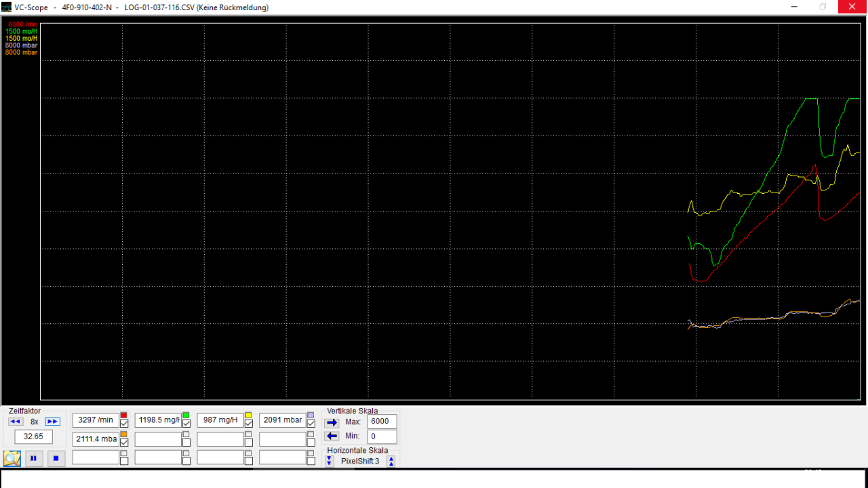Click the rewind Zeitfaktor double-arrow button
This screenshot has height=488, width=868.
(x=16, y=422)
